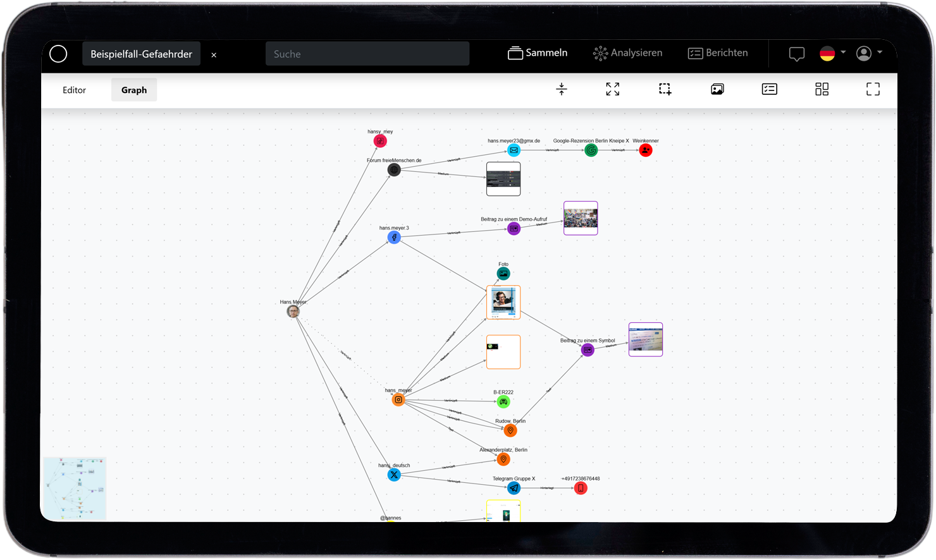Open the checklist panel icon in toolbar
936x560 pixels.
(769, 89)
